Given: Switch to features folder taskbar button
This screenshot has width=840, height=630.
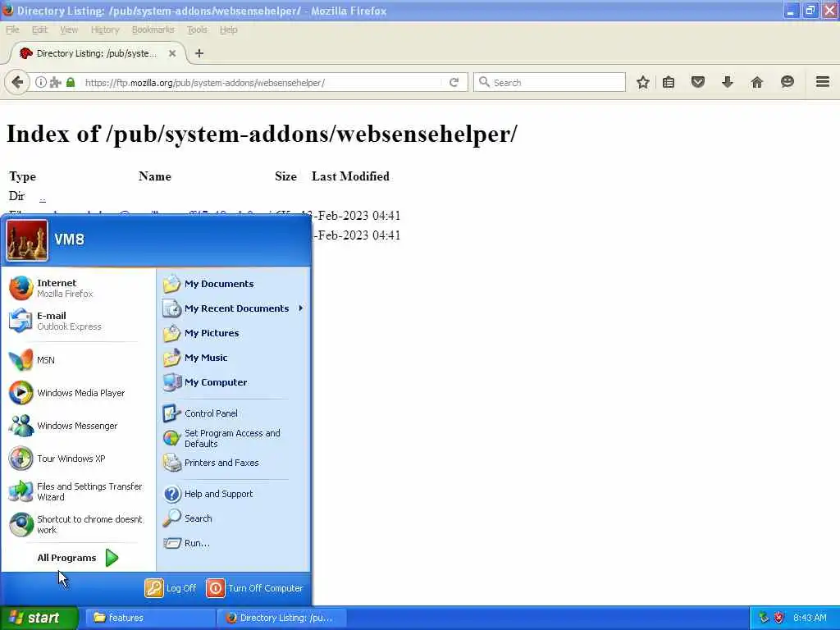Looking at the screenshot, I should click(x=149, y=619).
